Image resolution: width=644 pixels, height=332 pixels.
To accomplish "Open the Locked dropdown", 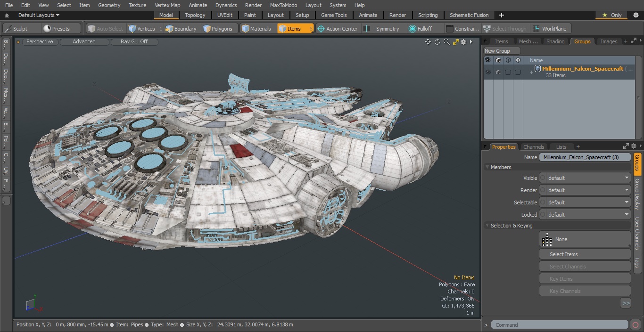I will 585,215.
